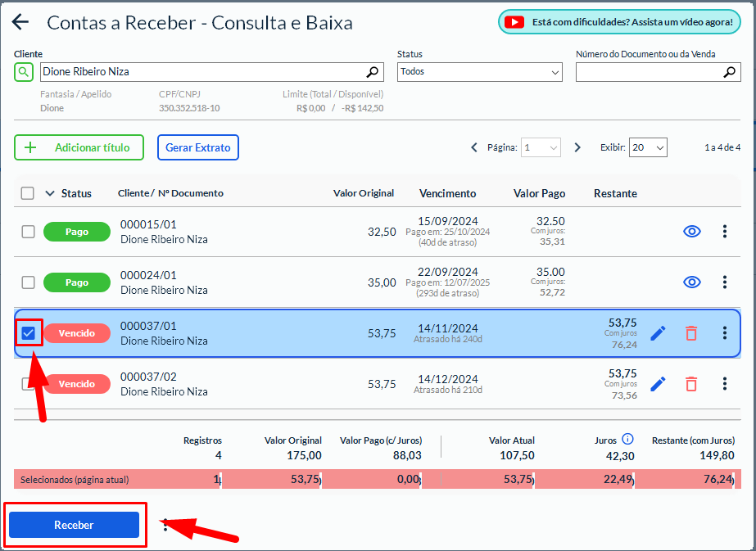Click the Cliente name input field
756x551 pixels.
point(201,72)
